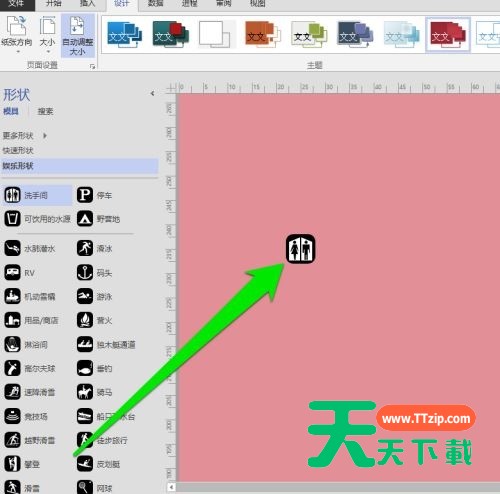500x494 pixels.
Task: Choose the 营火 campfire shape
Action: click(x=95, y=320)
